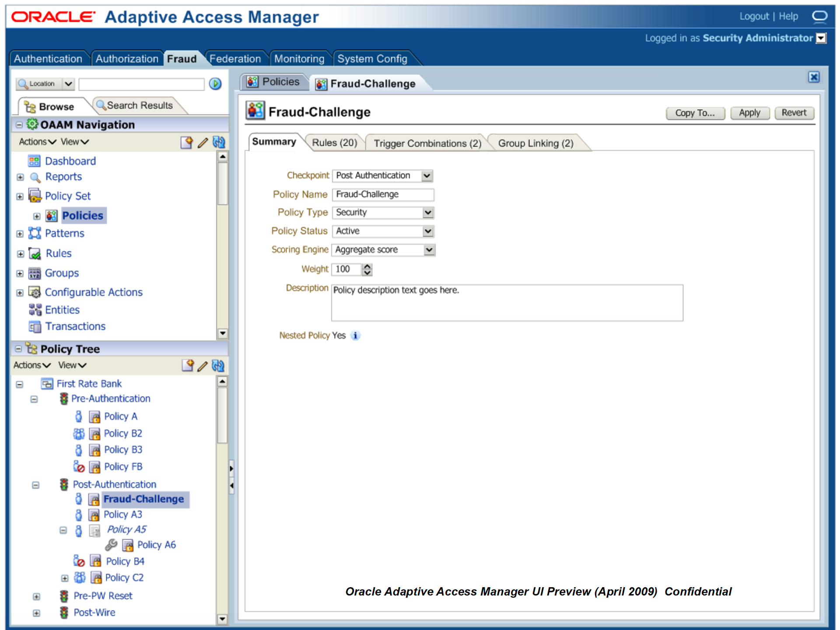Image resolution: width=840 pixels, height=630 pixels.
Task: Click the Policy Name input field
Action: coord(383,194)
